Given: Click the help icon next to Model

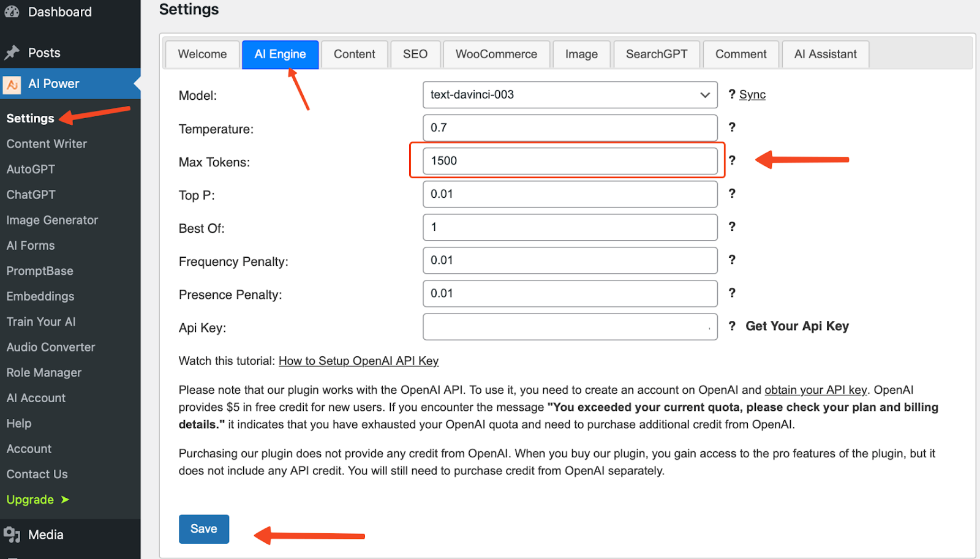Looking at the screenshot, I should [x=733, y=94].
